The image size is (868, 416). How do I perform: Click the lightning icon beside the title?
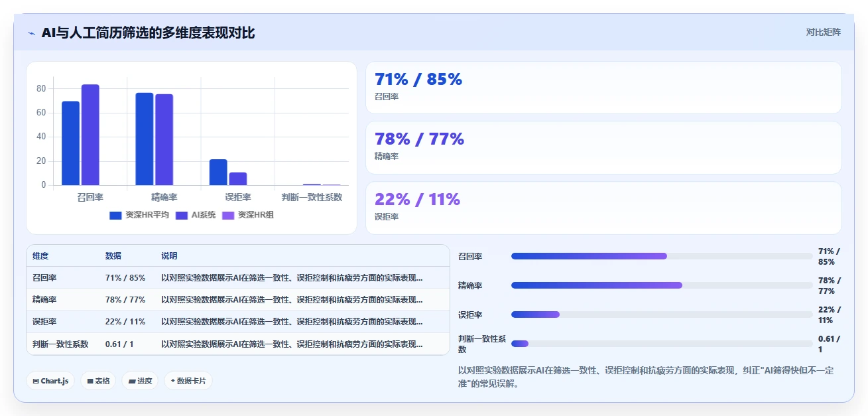(32, 33)
